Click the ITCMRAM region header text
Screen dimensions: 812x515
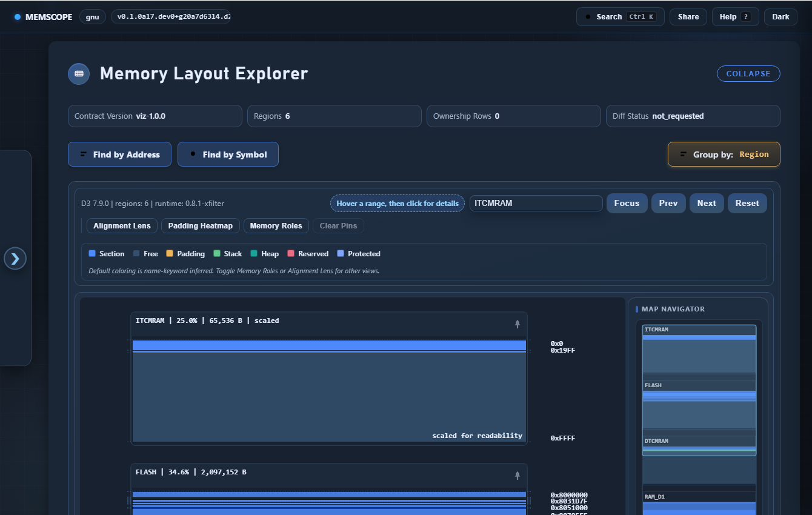click(x=207, y=321)
